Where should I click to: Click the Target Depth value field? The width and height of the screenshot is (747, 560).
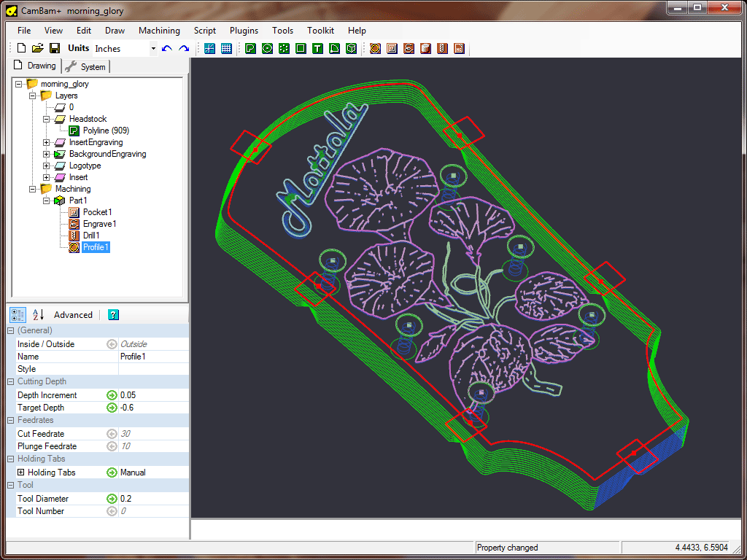pyautogui.click(x=153, y=408)
